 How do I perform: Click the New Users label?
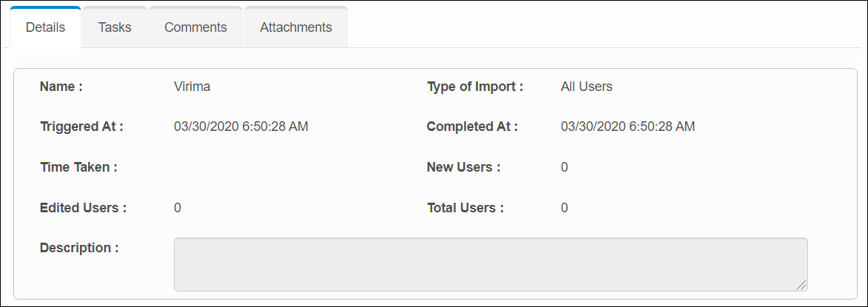tap(463, 167)
